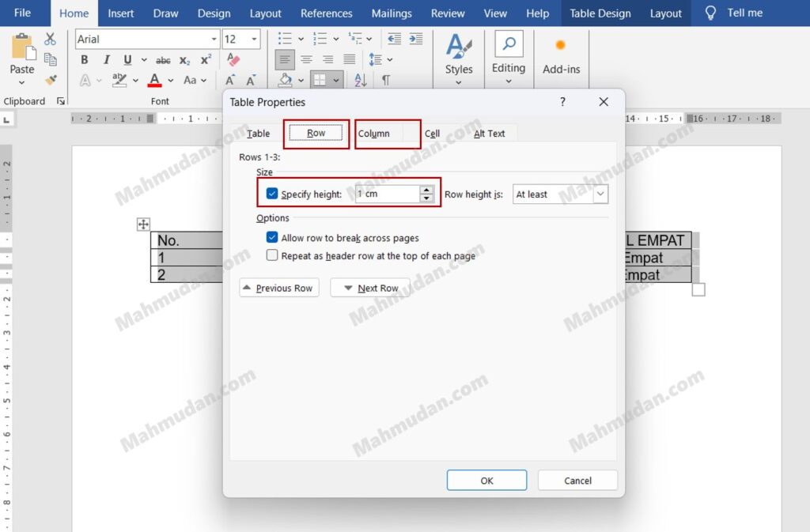Click the Bold formatting icon
Image resolution: width=810 pixels, height=532 pixels.
[85, 60]
